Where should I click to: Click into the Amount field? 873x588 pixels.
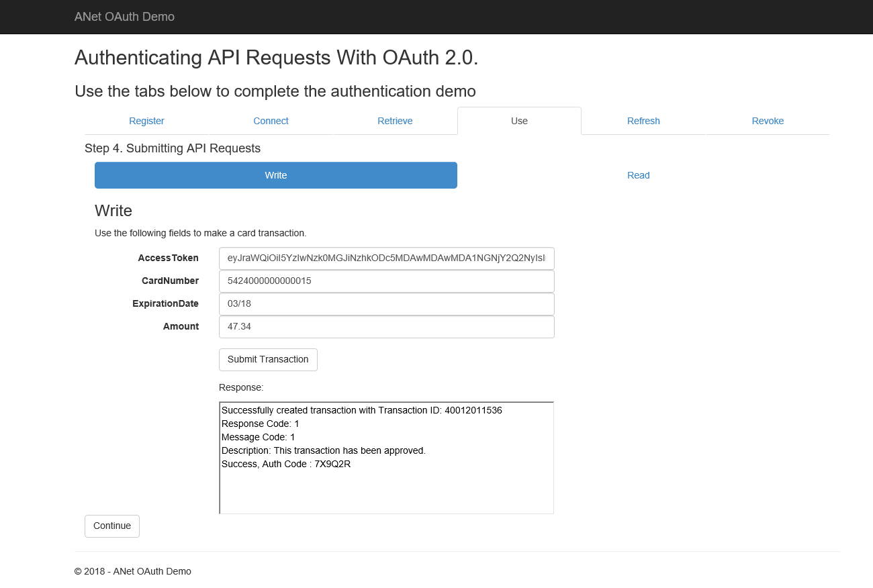pos(386,326)
